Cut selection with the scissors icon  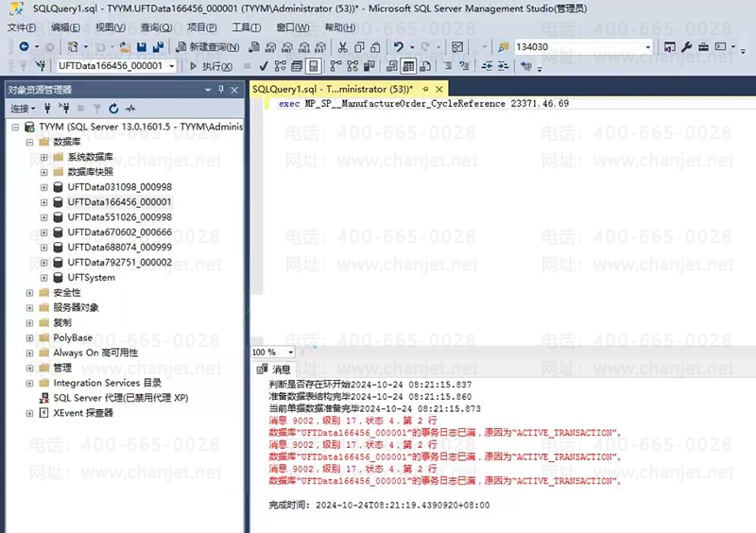coord(343,47)
